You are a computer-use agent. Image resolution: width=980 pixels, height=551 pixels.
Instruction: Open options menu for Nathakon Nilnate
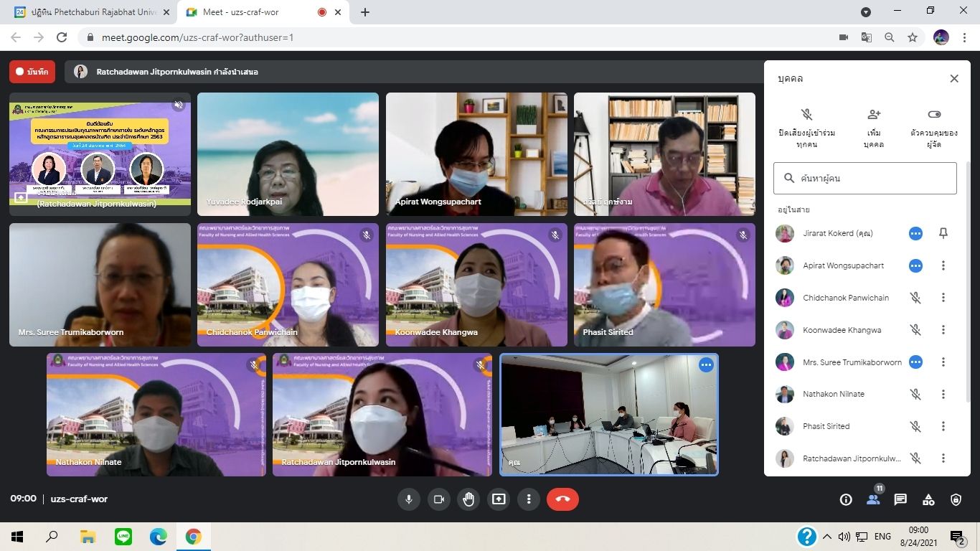pyautogui.click(x=943, y=394)
